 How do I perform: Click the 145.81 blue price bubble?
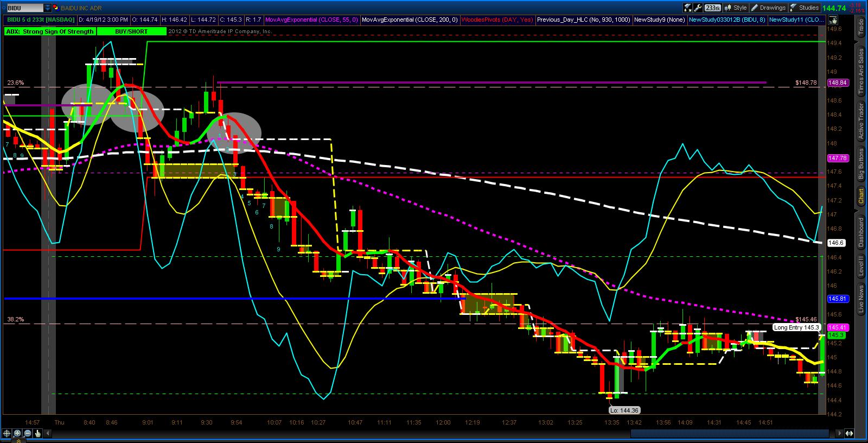pyautogui.click(x=837, y=299)
